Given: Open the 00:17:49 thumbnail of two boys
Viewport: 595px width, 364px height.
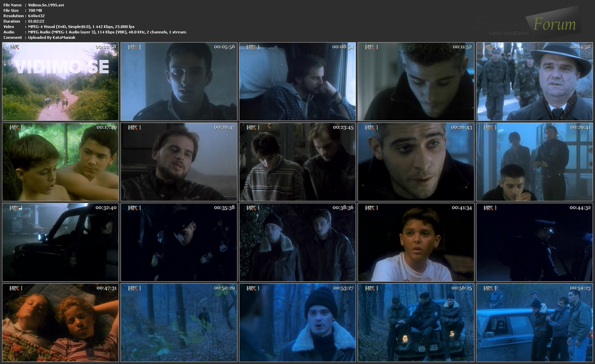Looking at the screenshot, I should click(x=60, y=162).
